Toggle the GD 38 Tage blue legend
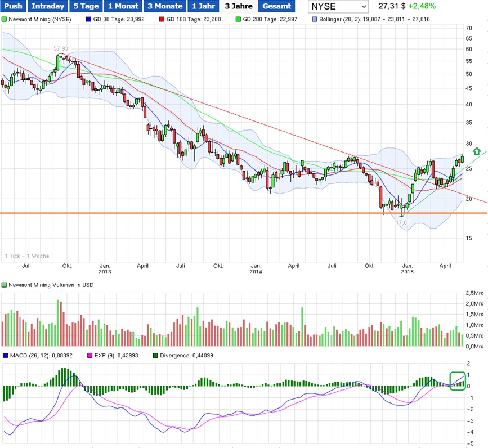 (x=88, y=19)
